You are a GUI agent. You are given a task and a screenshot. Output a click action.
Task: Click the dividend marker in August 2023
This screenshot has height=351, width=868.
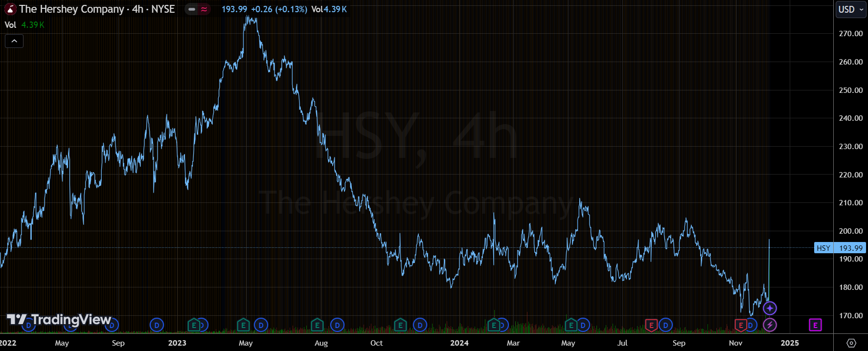(x=337, y=325)
